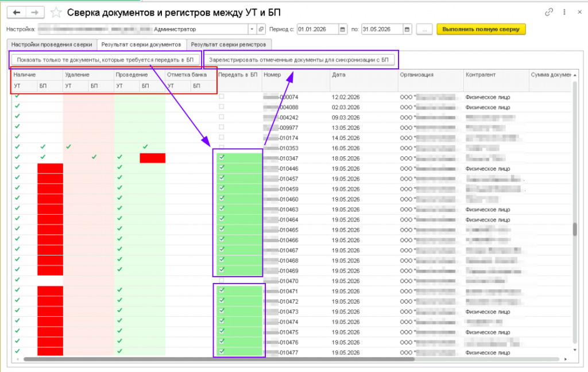This screenshot has width=588, height=372.
Task: Click the table's vertical scrollbar up arrow
Action: coord(575,75)
